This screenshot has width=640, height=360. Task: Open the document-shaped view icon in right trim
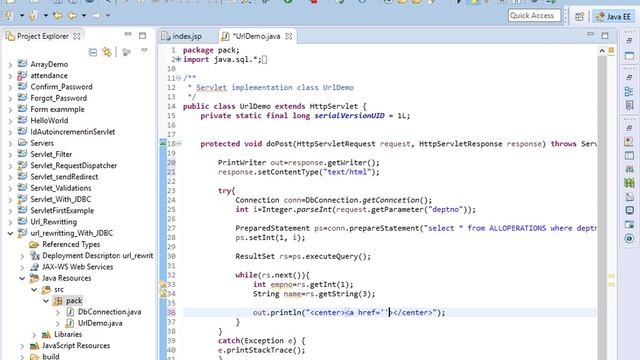click(629, 105)
